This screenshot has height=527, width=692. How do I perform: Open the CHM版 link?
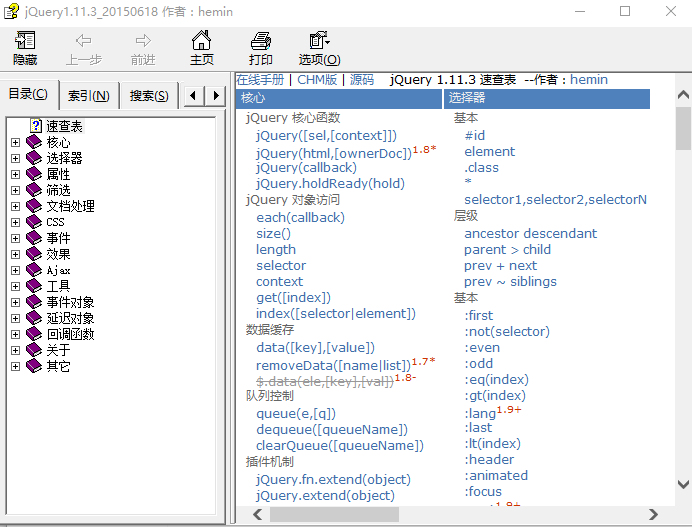(x=317, y=80)
